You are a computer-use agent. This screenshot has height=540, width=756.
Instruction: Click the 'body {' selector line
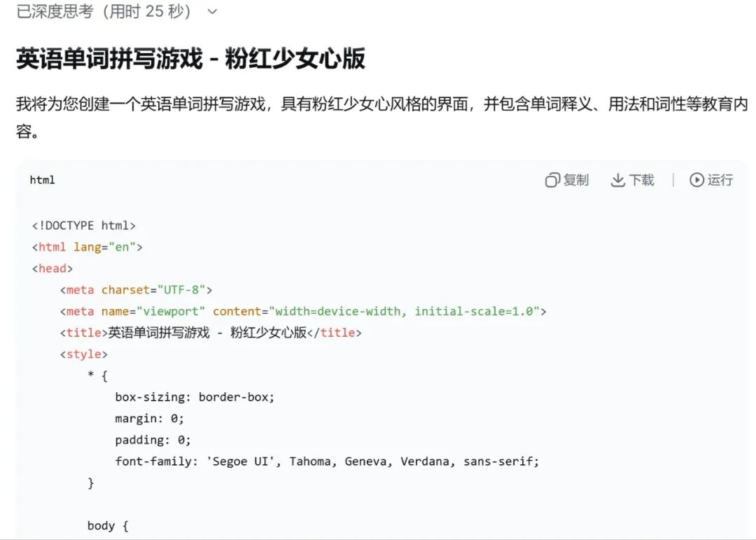(108, 526)
